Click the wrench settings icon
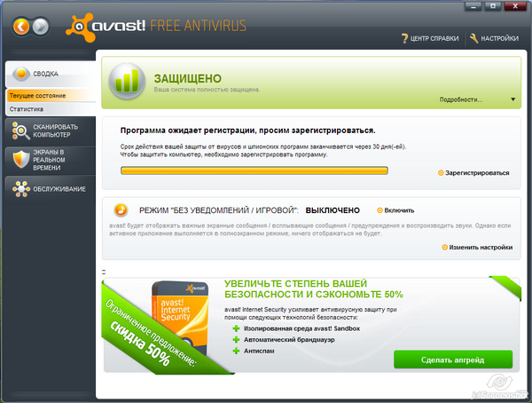The width and height of the screenshot is (532, 403). 473,38
